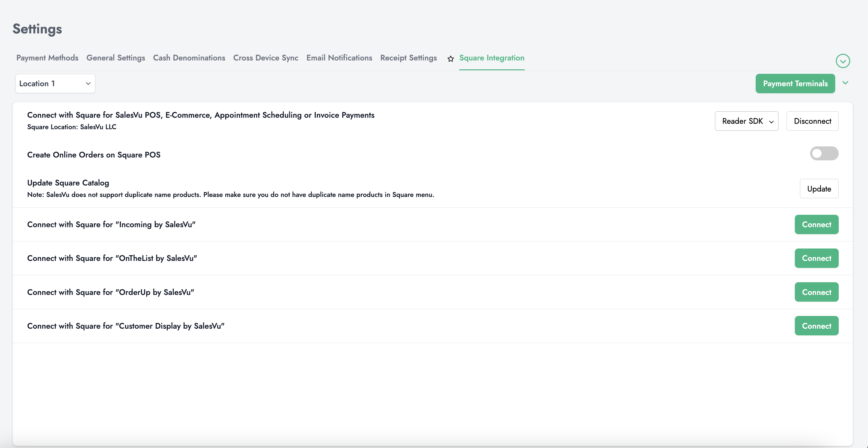Screen dimensions: 868x448
Task: Go to Cash Denominations tab
Action: (x=189, y=58)
